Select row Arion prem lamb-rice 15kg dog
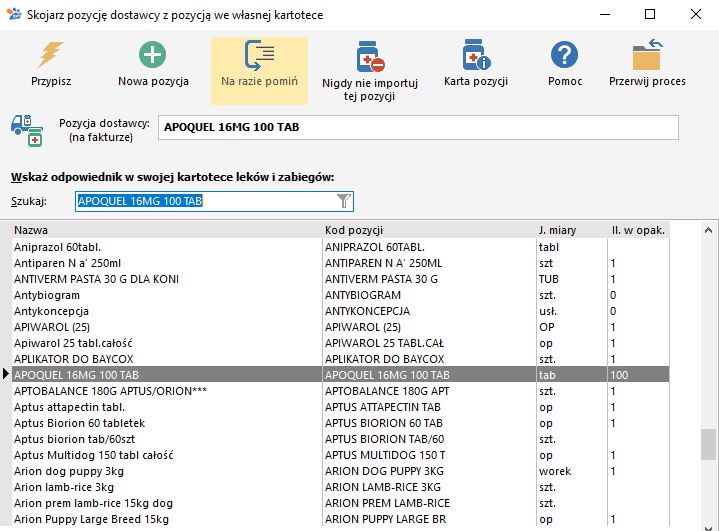Viewport: 719px width, 531px height. (x=340, y=503)
